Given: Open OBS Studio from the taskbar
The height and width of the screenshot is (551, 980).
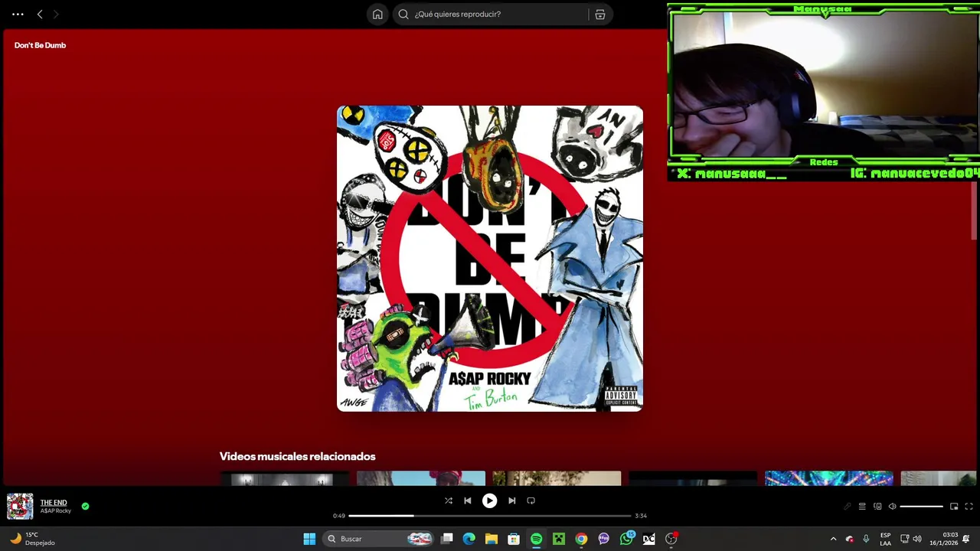Looking at the screenshot, I should (671, 539).
